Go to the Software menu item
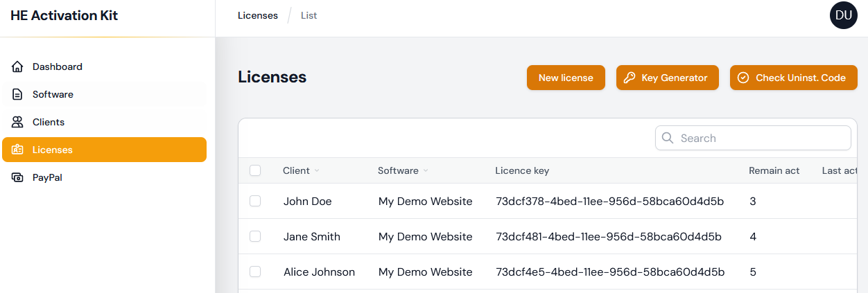 pyautogui.click(x=53, y=95)
